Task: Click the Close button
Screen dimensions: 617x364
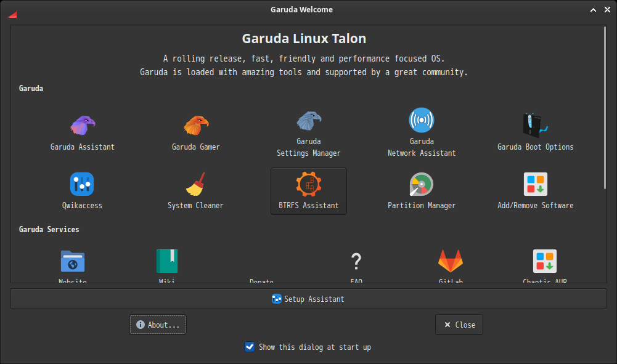Action: click(x=459, y=325)
